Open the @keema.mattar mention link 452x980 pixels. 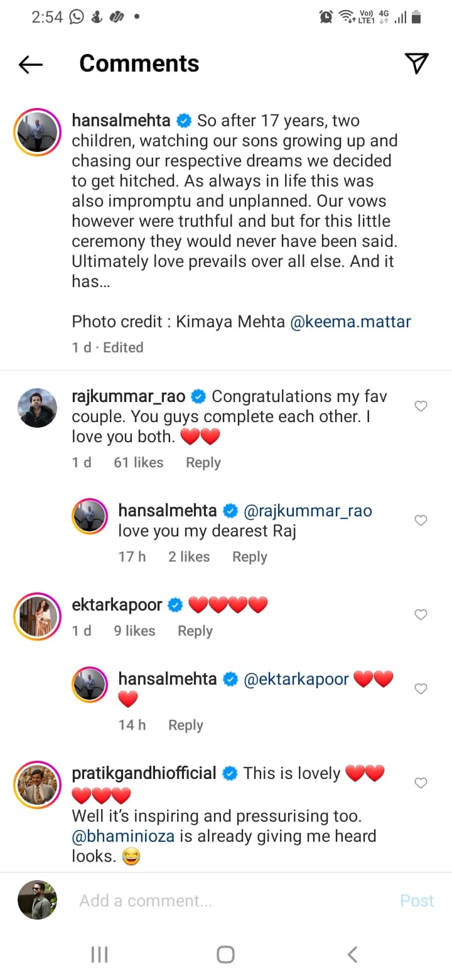tap(350, 322)
